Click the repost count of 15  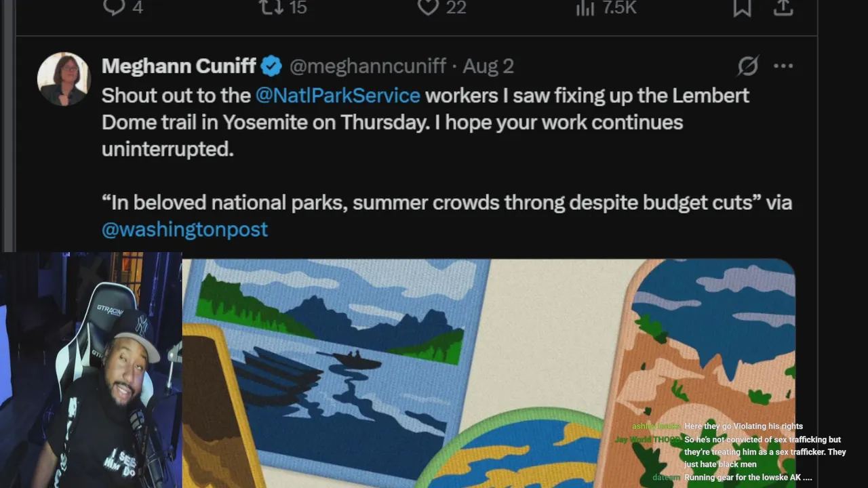(298, 7)
